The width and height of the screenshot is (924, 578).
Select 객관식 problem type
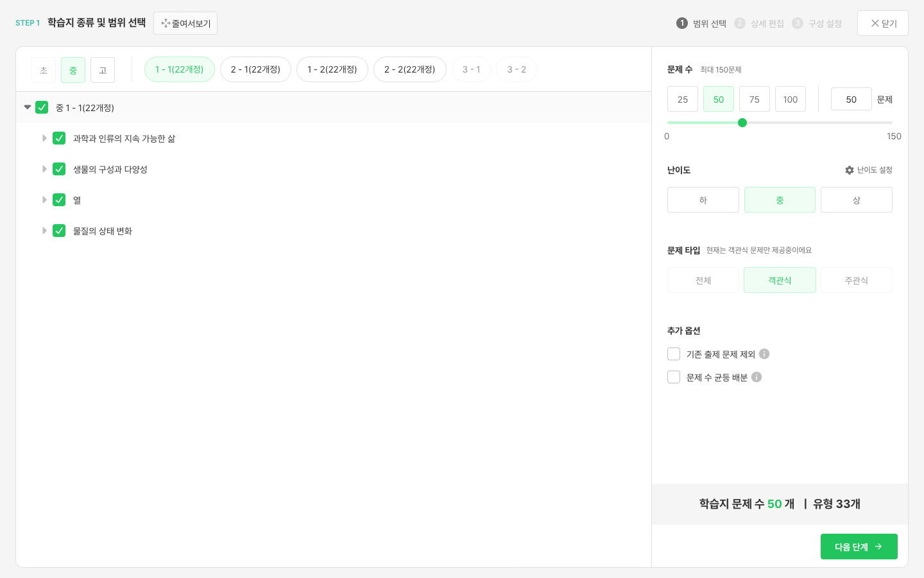780,280
